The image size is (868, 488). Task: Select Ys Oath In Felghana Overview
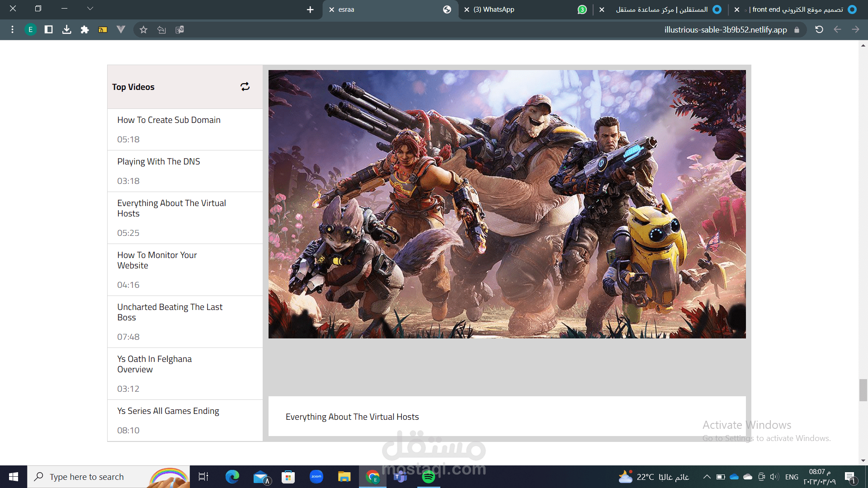[x=185, y=374]
